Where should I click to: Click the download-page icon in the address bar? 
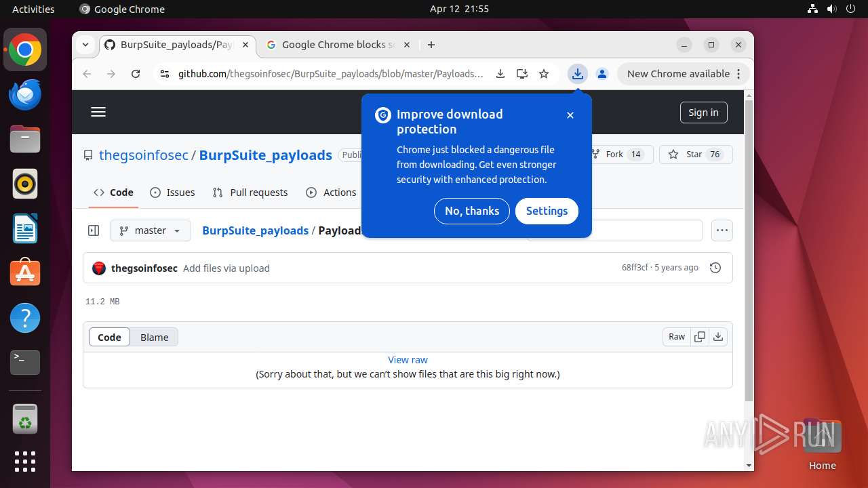coord(500,74)
